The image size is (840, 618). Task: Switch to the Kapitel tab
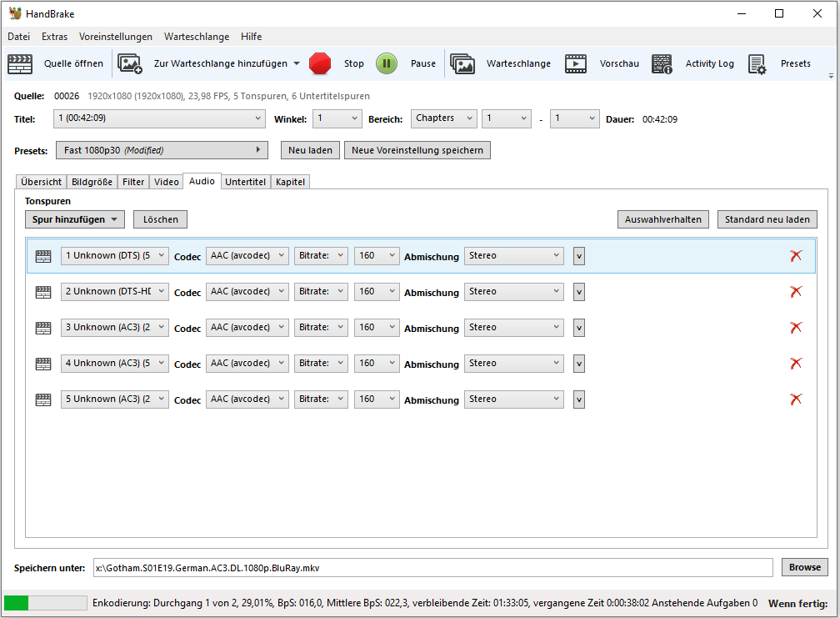coord(290,182)
